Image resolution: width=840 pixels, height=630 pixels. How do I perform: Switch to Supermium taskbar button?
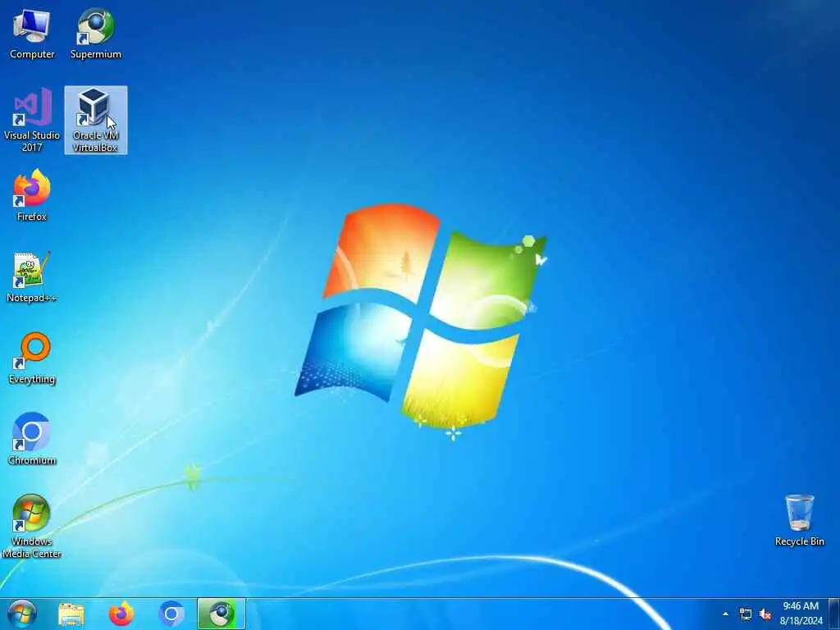tap(221, 614)
